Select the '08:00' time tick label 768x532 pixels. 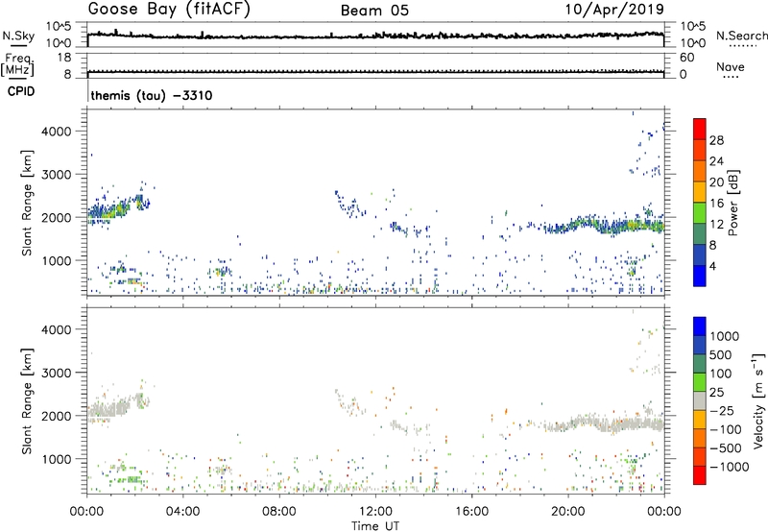tap(279, 512)
